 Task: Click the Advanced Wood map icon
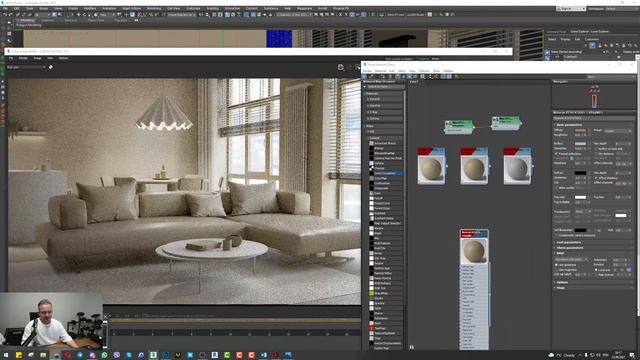[x=371, y=143]
